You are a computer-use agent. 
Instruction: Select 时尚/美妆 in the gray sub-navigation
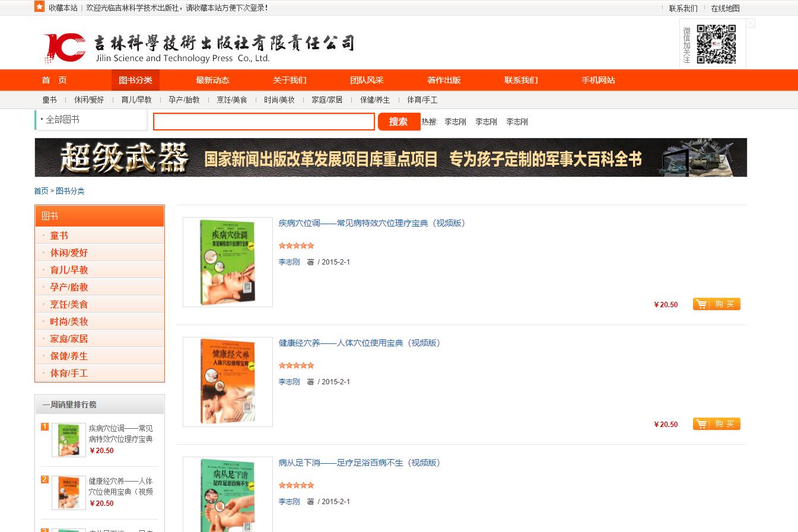coord(279,100)
